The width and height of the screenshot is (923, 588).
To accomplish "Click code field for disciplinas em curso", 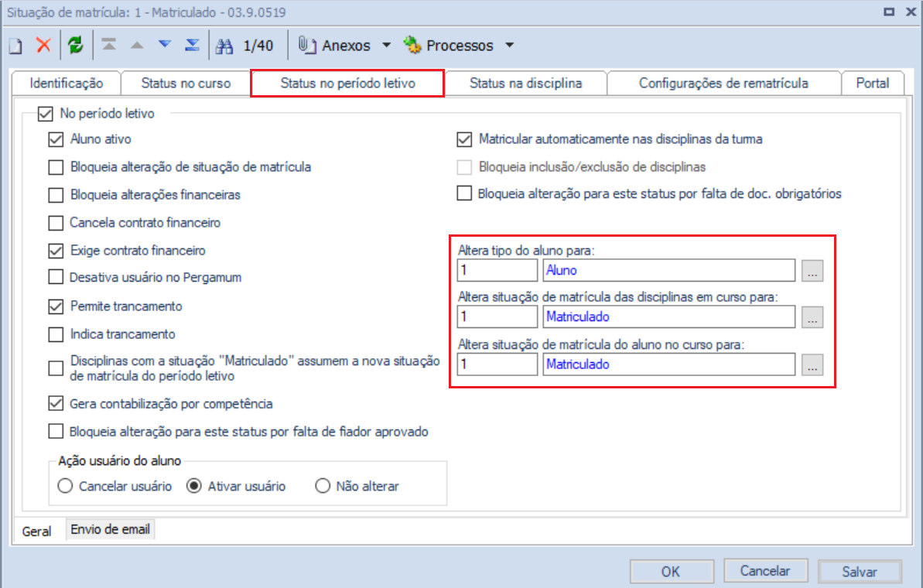I will tap(497, 317).
